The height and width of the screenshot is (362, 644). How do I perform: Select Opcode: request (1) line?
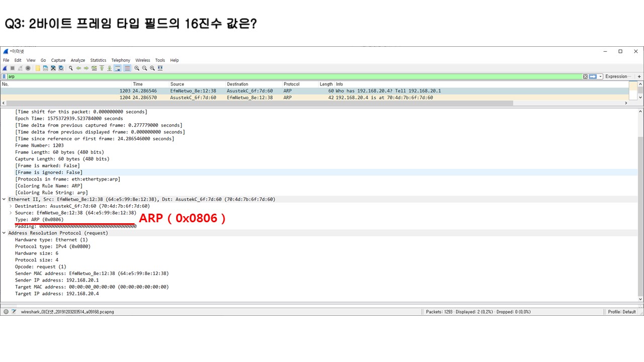click(x=40, y=266)
